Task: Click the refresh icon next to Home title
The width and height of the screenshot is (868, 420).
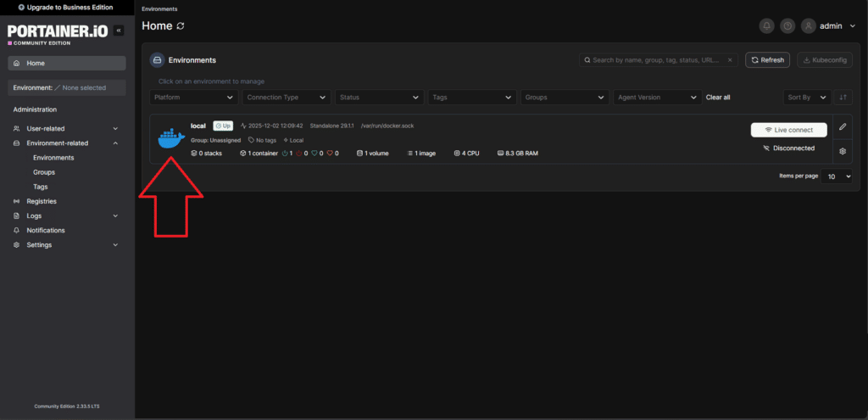Action: (181, 26)
